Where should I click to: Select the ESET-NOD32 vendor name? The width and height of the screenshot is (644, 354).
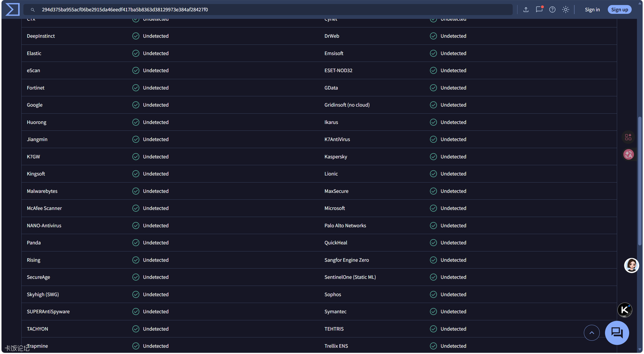tap(338, 70)
